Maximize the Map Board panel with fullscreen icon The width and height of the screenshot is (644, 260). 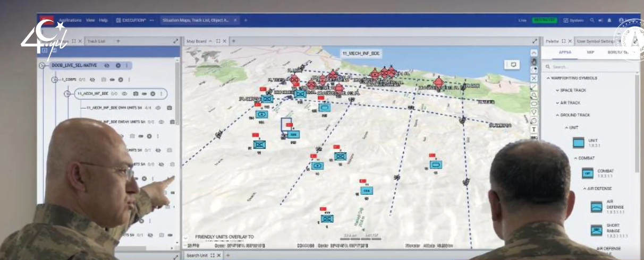217,41
